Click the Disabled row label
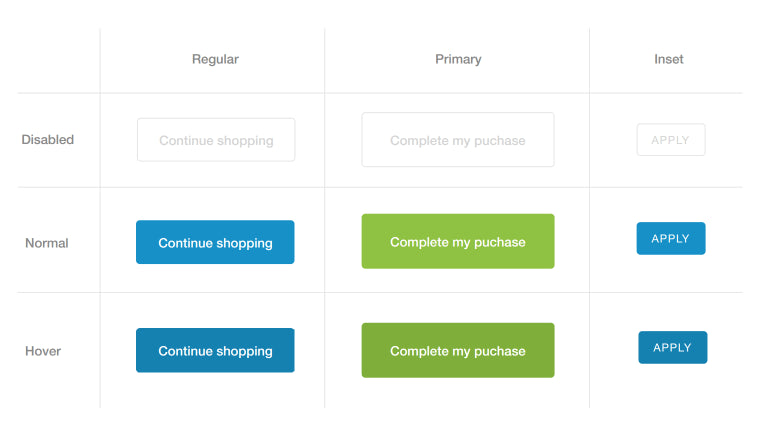The image size is (758, 428). coord(47,139)
